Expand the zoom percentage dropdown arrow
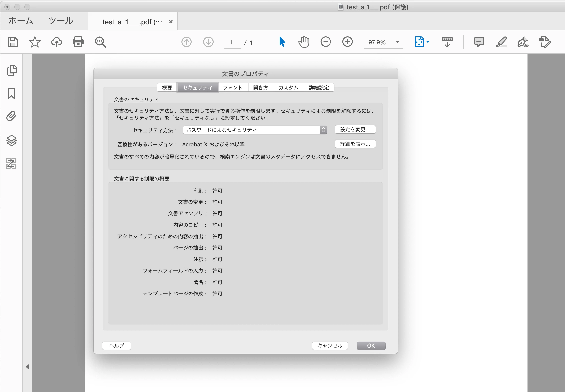The width and height of the screenshot is (565, 392). point(398,42)
